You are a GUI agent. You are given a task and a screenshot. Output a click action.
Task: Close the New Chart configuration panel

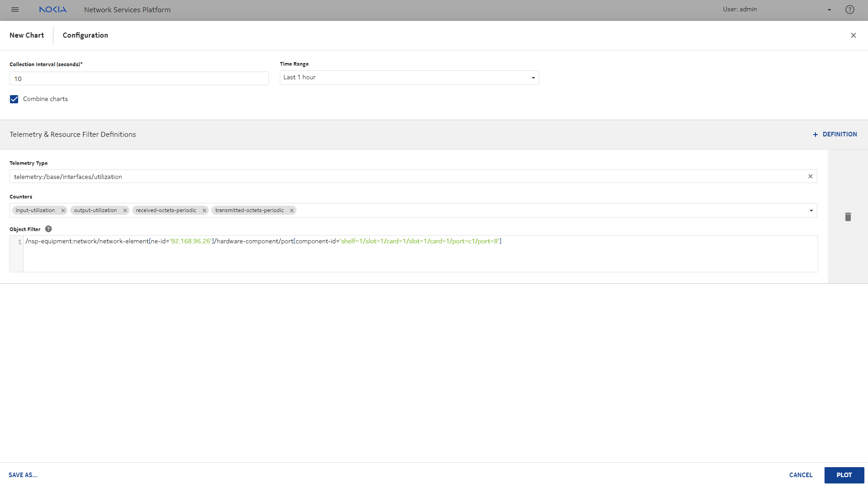click(x=853, y=35)
